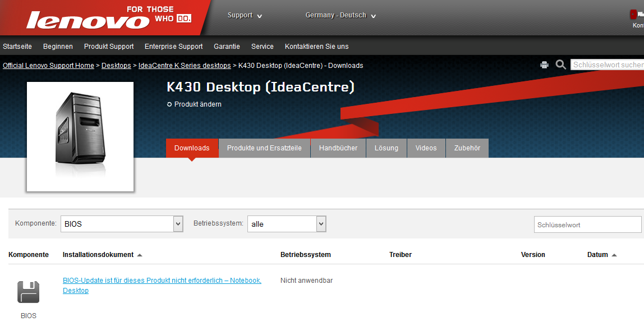Expand the Betriebssystem alle combo box
The image size is (644, 335).
point(321,224)
